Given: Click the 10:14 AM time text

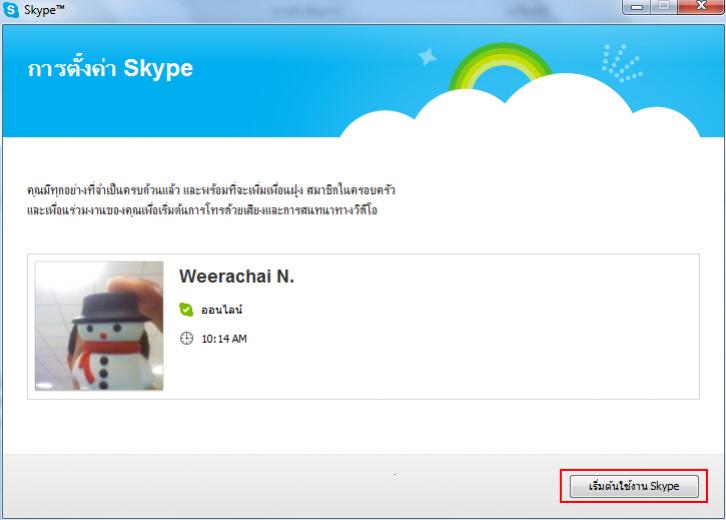Looking at the screenshot, I should tap(224, 339).
